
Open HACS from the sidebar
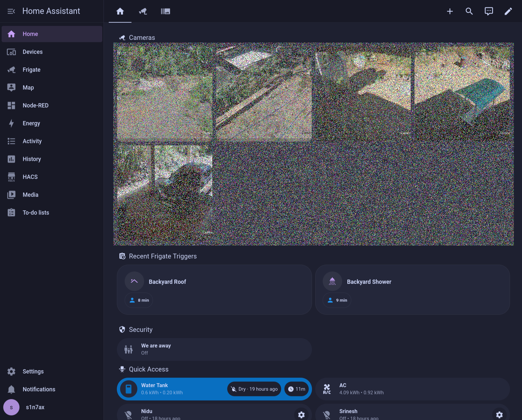52,177
